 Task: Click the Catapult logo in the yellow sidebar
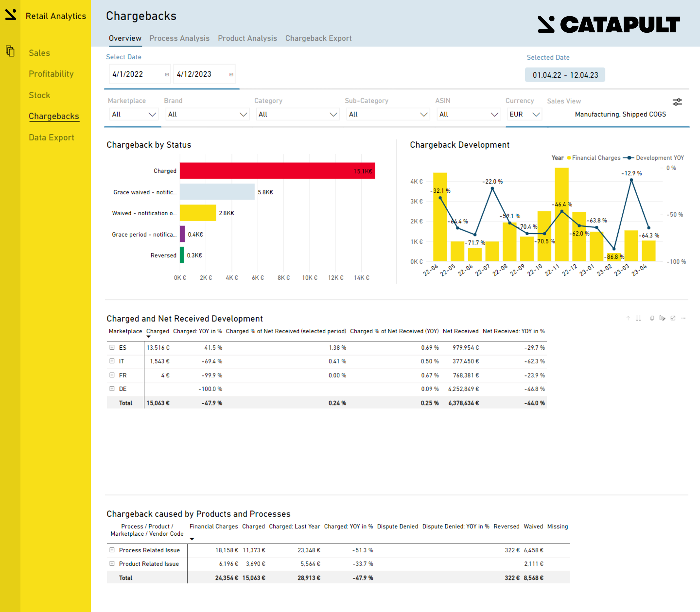(10, 15)
